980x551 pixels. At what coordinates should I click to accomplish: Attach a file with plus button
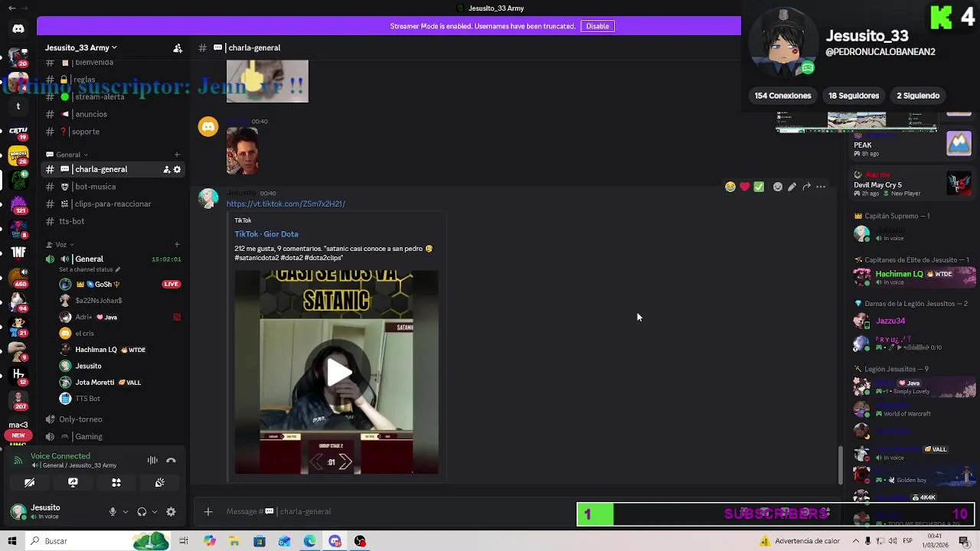(x=207, y=512)
